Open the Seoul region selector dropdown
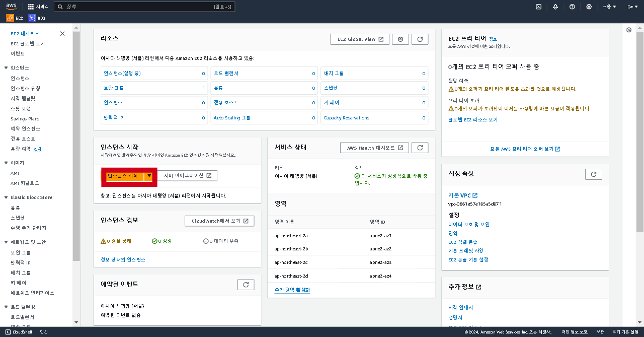Viewport: 644px width, 337px height. (x=609, y=7)
